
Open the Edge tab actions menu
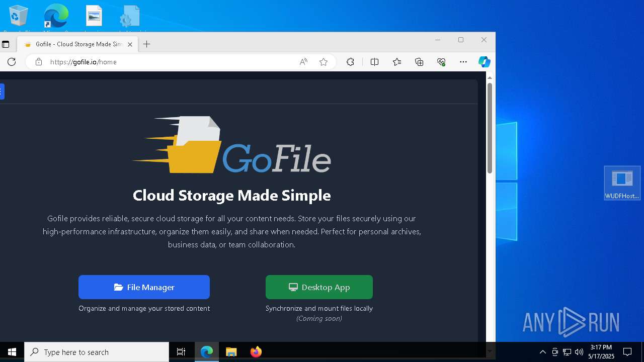(x=6, y=44)
